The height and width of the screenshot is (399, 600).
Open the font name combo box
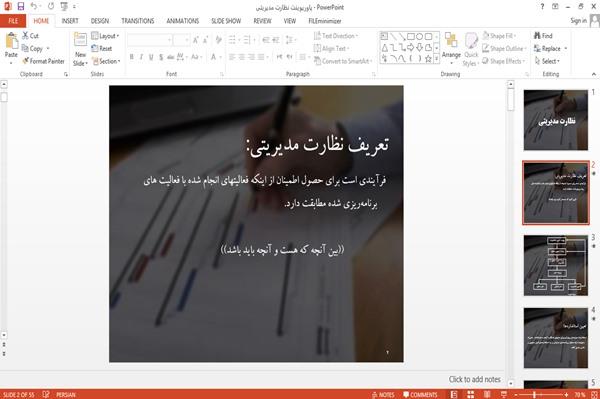[x=149, y=40]
